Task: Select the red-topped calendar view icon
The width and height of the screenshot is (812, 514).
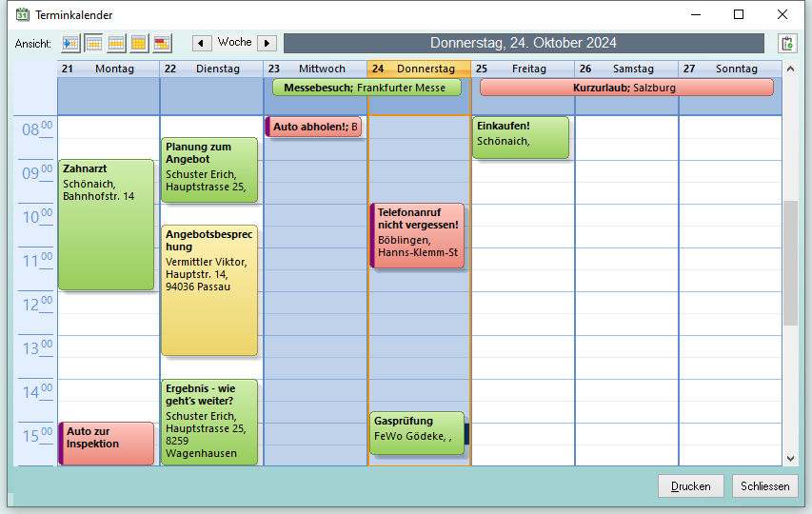Action: point(162,43)
